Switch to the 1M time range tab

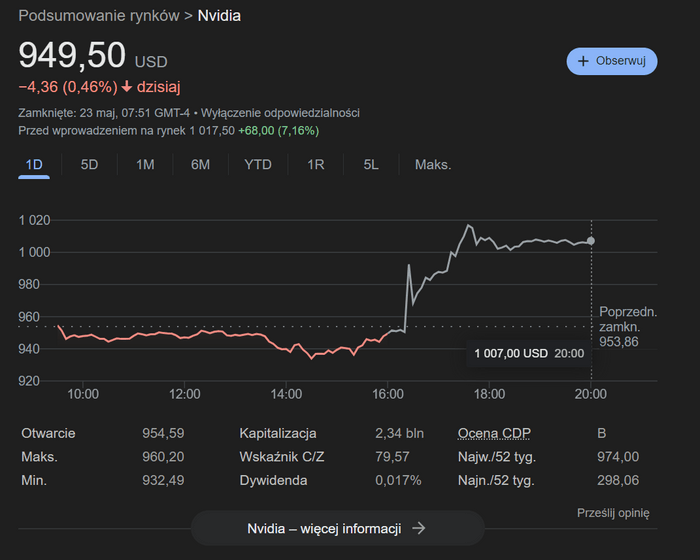click(145, 165)
